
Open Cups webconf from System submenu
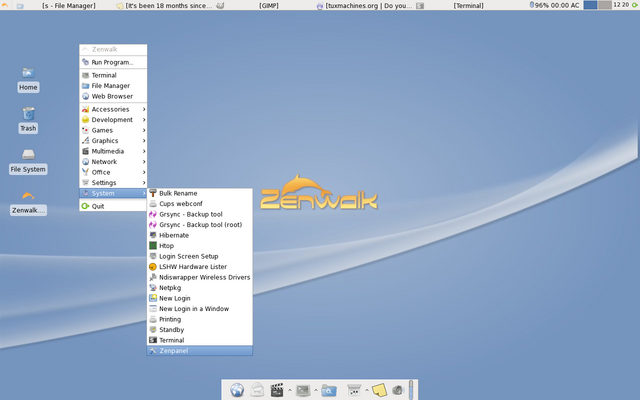[x=200, y=204]
